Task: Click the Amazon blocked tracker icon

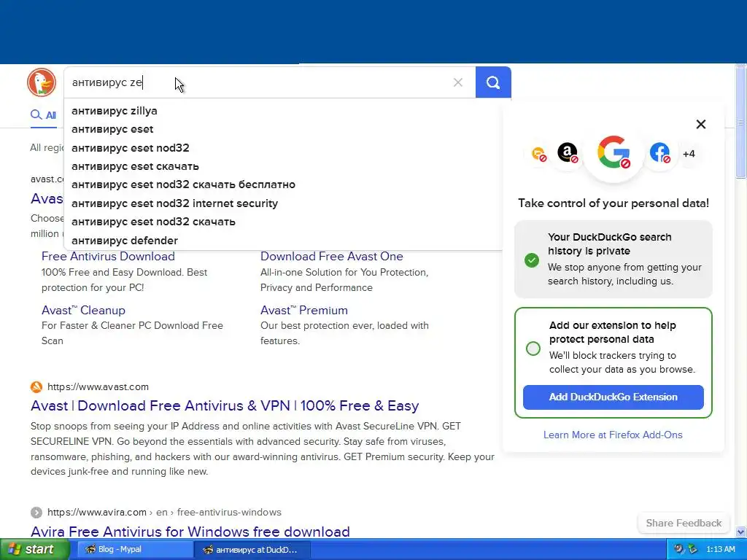Action: (568, 153)
